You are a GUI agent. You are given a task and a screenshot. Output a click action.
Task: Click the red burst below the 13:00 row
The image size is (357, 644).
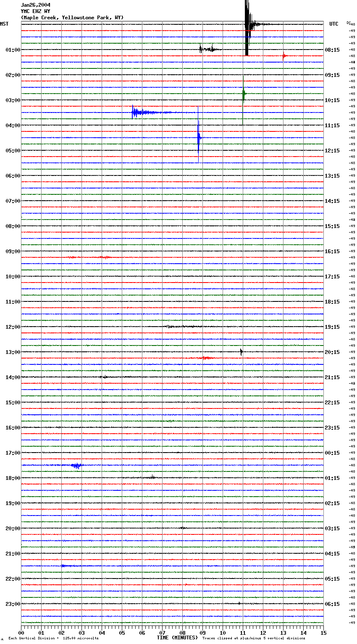point(205,358)
